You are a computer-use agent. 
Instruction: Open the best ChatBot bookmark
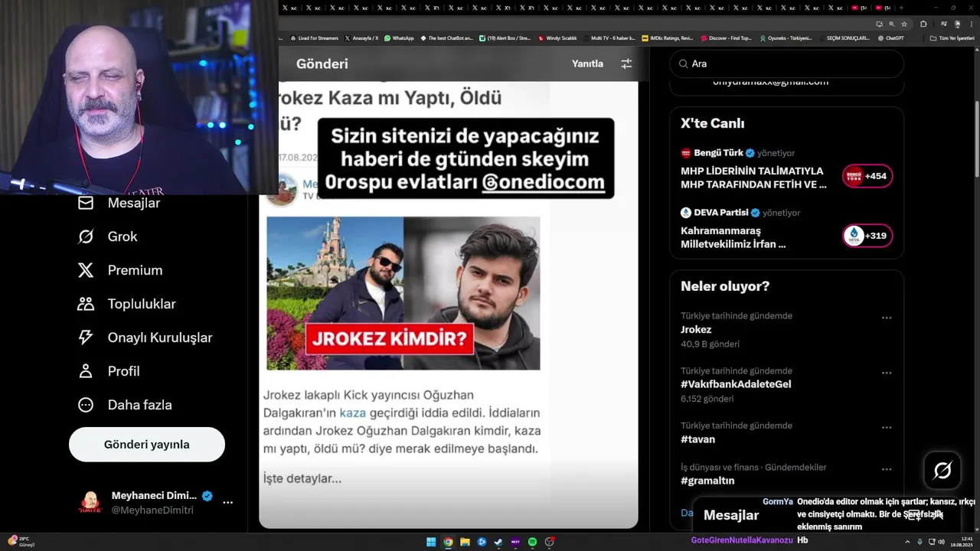click(x=446, y=37)
